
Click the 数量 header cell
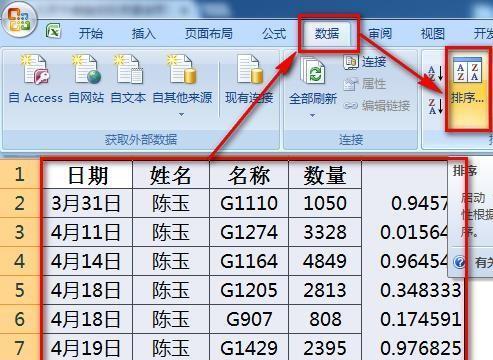tap(325, 175)
